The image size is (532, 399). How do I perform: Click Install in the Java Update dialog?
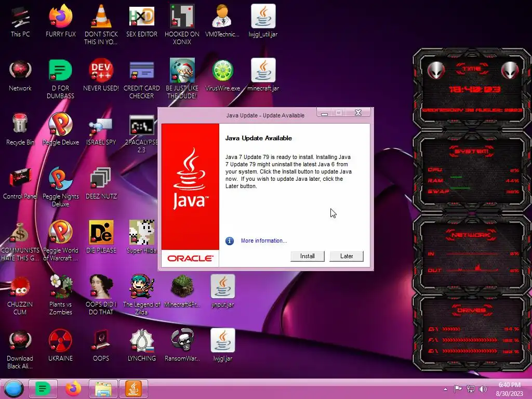click(308, 256)
